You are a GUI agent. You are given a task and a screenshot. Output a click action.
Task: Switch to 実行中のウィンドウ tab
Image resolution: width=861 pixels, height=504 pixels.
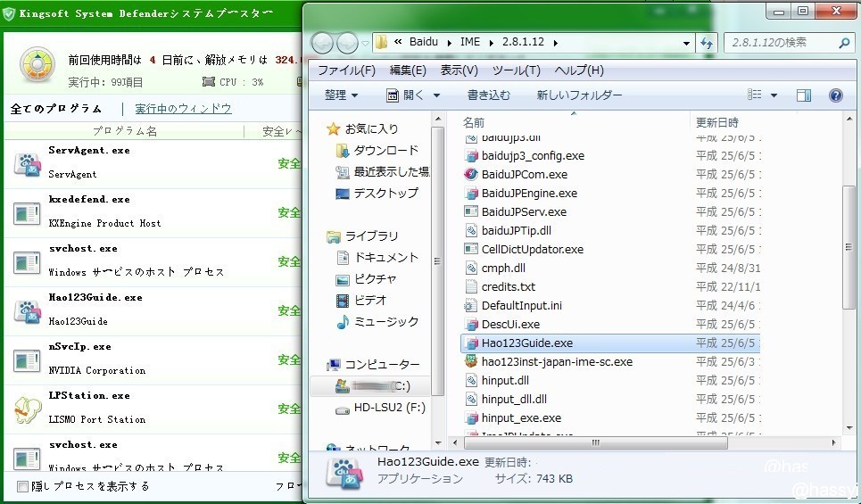[183, 108]
